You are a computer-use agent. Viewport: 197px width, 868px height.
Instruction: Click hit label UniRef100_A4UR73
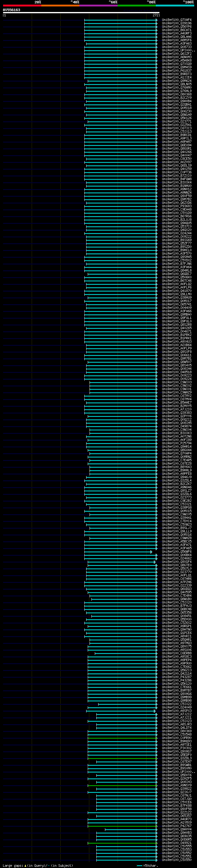tap(177, 819)
